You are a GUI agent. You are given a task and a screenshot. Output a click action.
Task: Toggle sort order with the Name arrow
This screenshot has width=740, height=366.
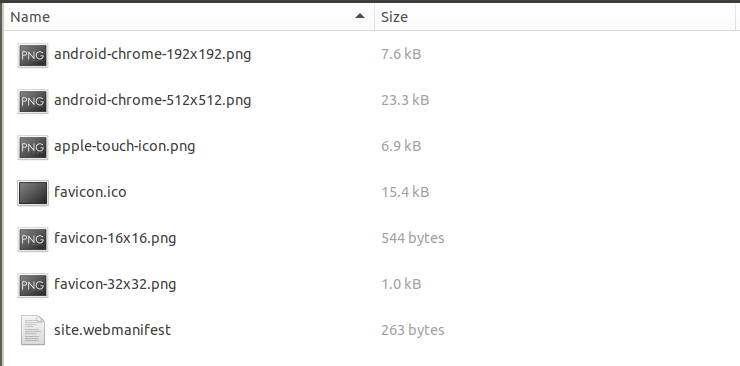tap(360, 16)
